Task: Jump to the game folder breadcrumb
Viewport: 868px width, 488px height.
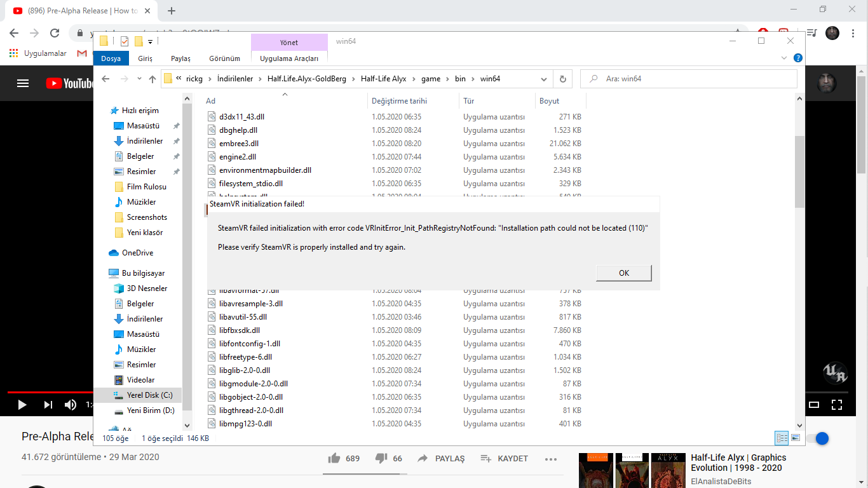Action: click(431, 79)
